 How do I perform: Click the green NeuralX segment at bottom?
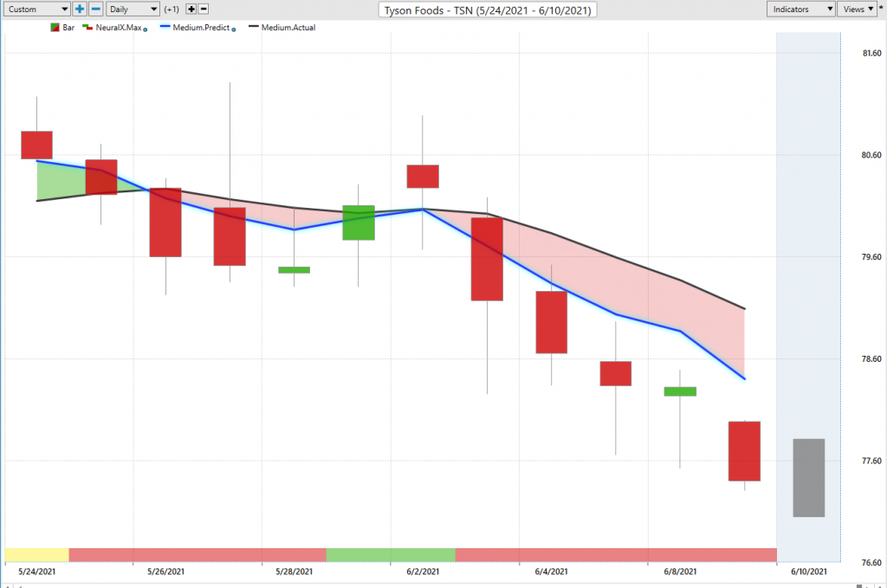point(391,554)
